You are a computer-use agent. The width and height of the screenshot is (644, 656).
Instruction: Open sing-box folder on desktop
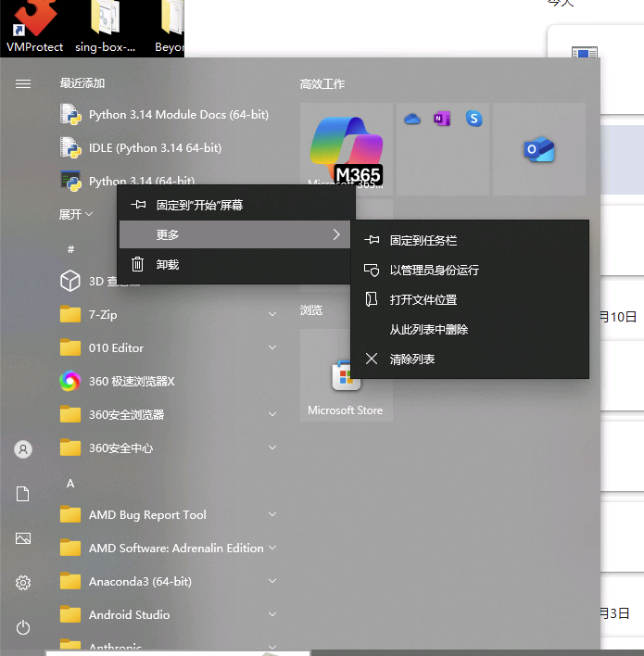[105, 26]
